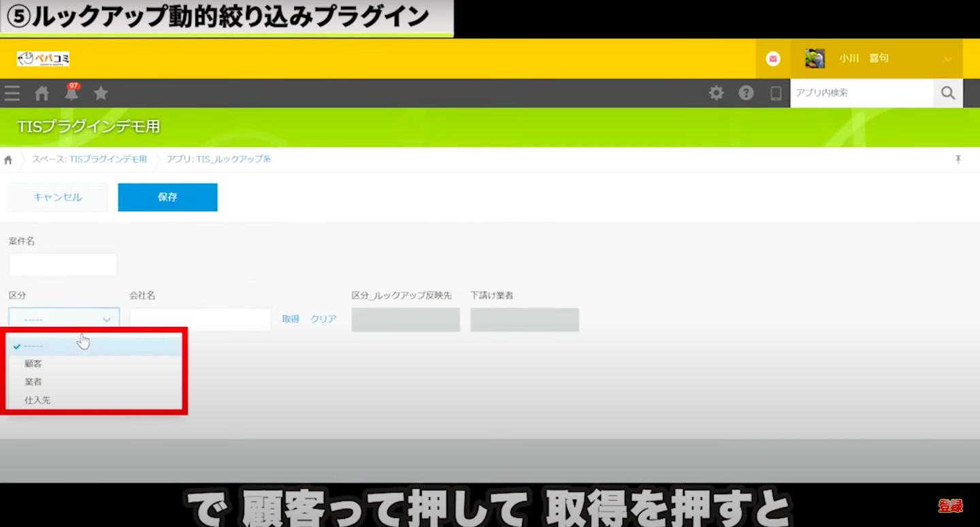This screenshot has width=980, height=527.
Task: Click the blue 保存 button
Action: (x=167, y=197)
